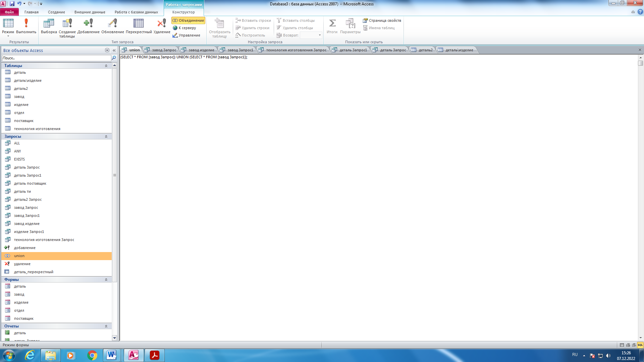Switch to Конструктор ribbon tab
This screenshot has width=644, height=362.
[183, 12]
